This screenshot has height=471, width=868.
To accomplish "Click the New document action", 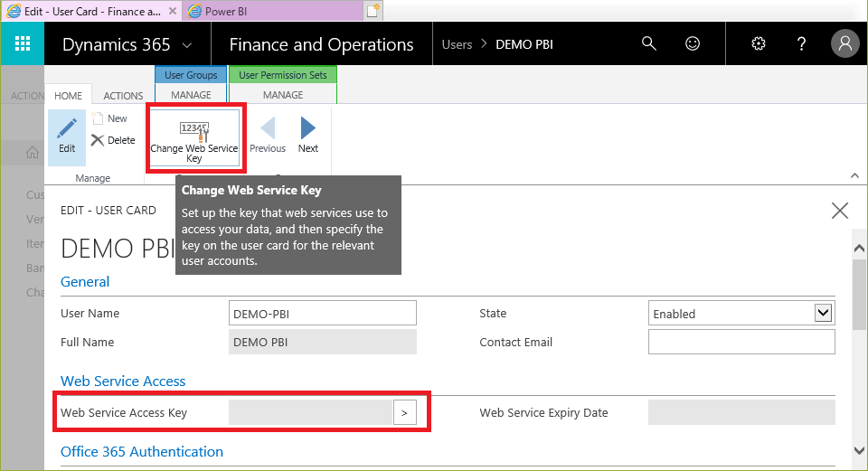I will 109,118.
